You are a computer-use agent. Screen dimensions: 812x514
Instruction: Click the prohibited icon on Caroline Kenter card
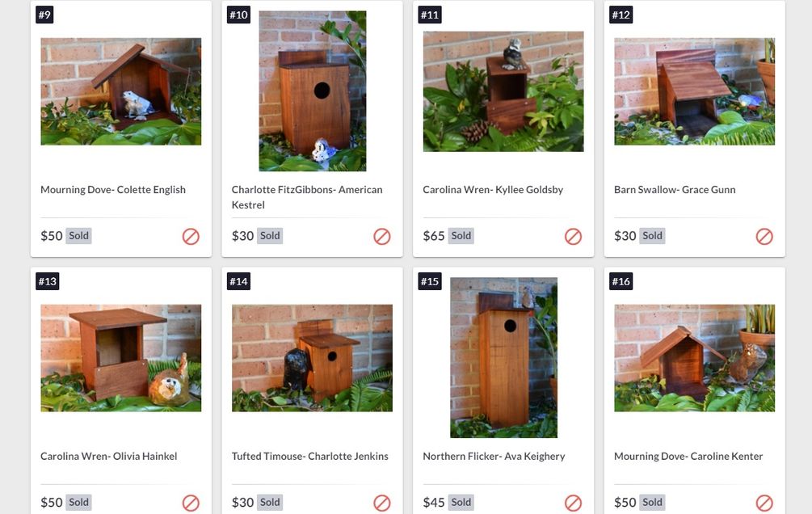(764, 503)
